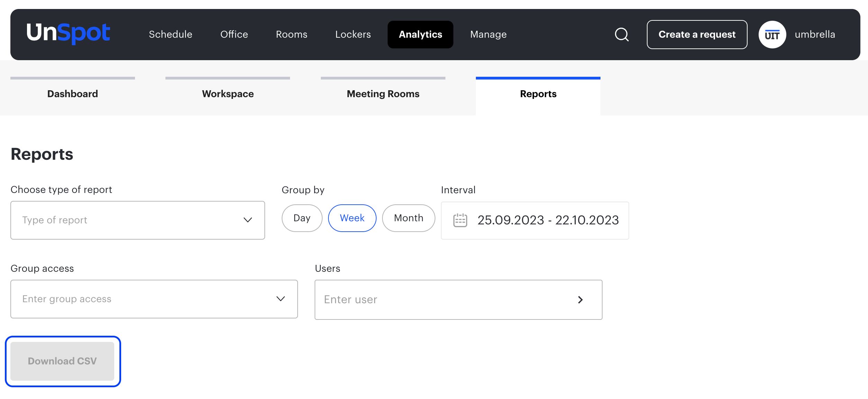Click the arrow in Enter user field
The width and height of the screenshot is (868, 399).
pos(580,300)
